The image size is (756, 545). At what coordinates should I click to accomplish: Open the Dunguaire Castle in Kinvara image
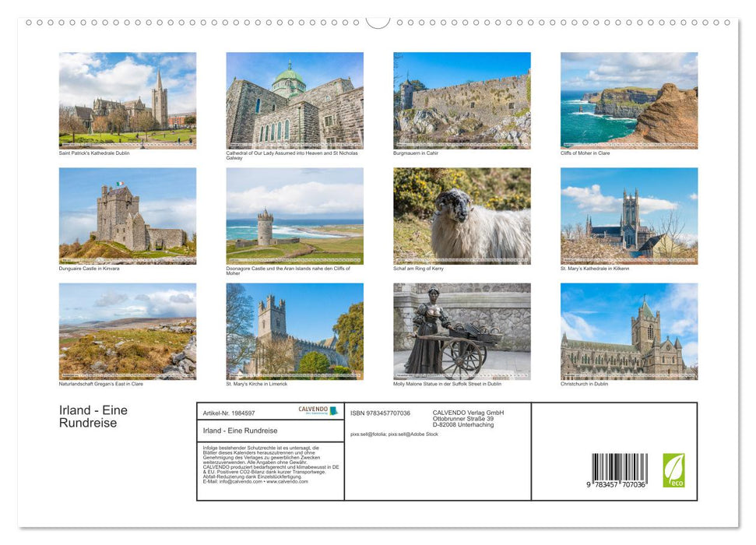point(128,215)
